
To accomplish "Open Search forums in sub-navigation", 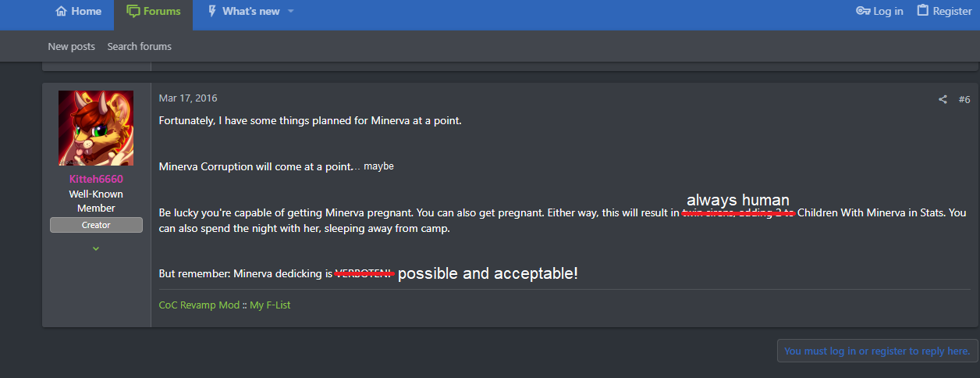I will click(139, 47).
